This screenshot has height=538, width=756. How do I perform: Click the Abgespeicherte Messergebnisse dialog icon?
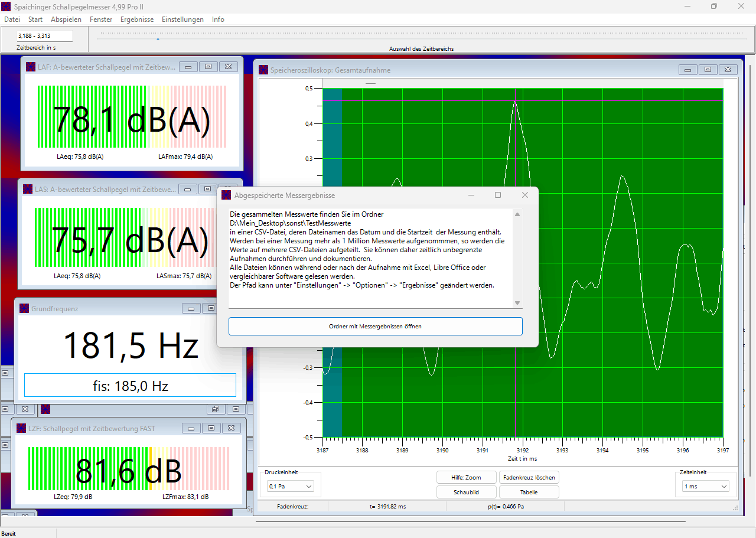(x=226, y=195)
